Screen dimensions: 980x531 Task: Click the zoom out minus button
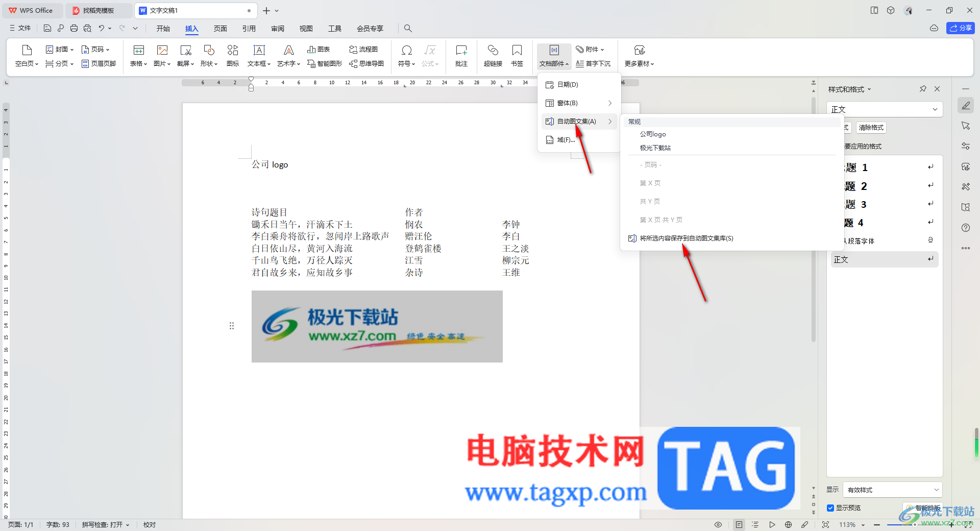pos(877,525)
